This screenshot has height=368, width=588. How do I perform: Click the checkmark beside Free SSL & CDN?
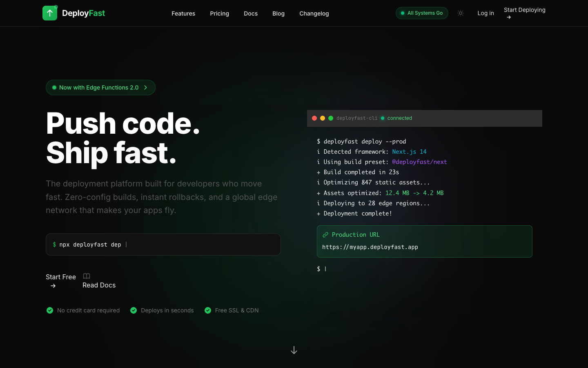click(x=208, y=310)
